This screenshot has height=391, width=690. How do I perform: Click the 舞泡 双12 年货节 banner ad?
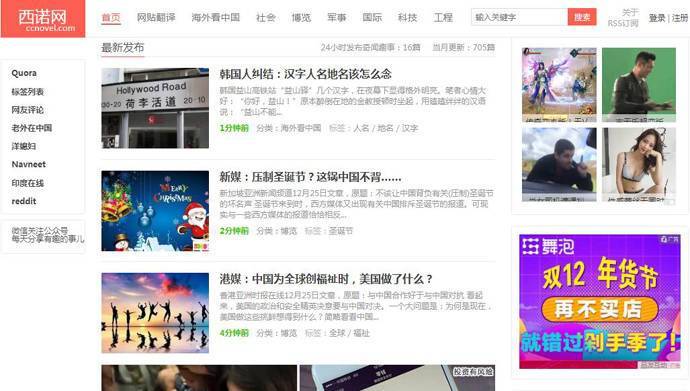599,301
